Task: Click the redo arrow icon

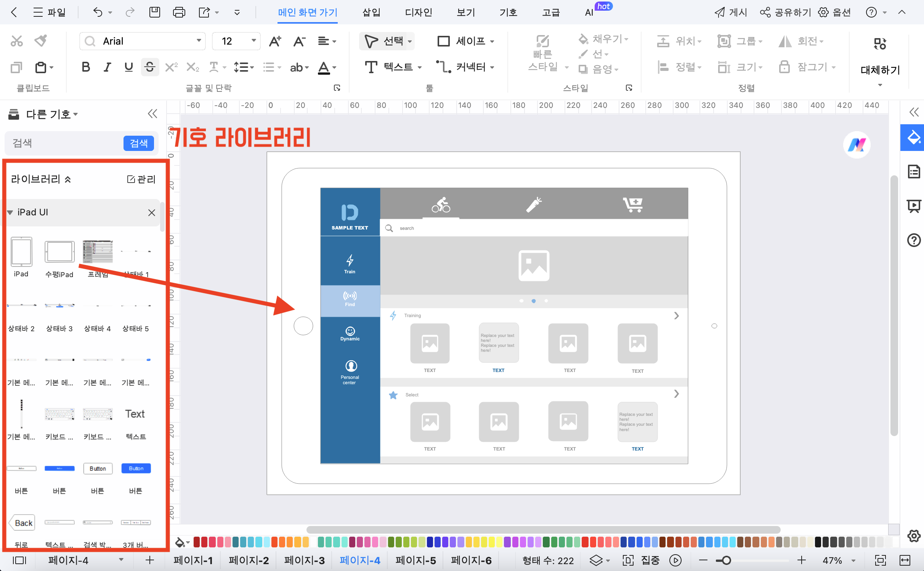Action: click(x=130, y=13)
